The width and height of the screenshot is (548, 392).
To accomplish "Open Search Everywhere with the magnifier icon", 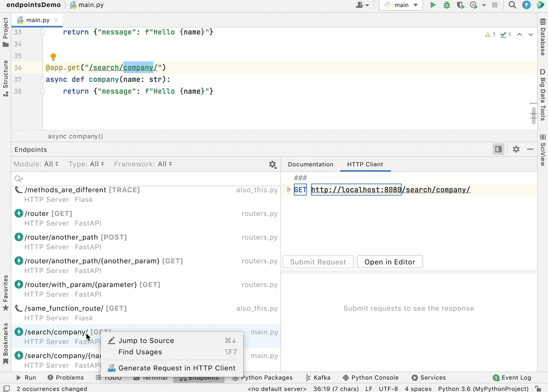I will pyautogui.click(x=512, y=5).
